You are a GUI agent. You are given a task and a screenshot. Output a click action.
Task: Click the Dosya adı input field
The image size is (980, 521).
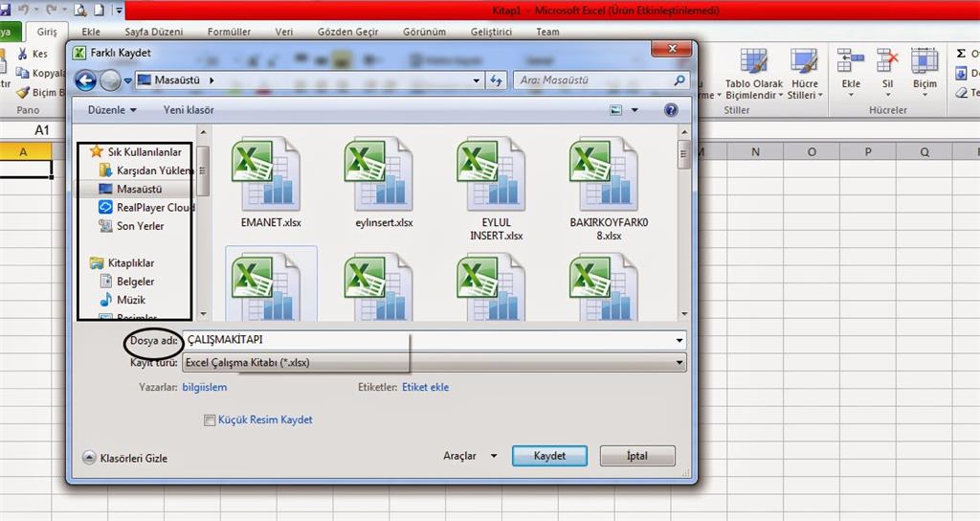434,340
